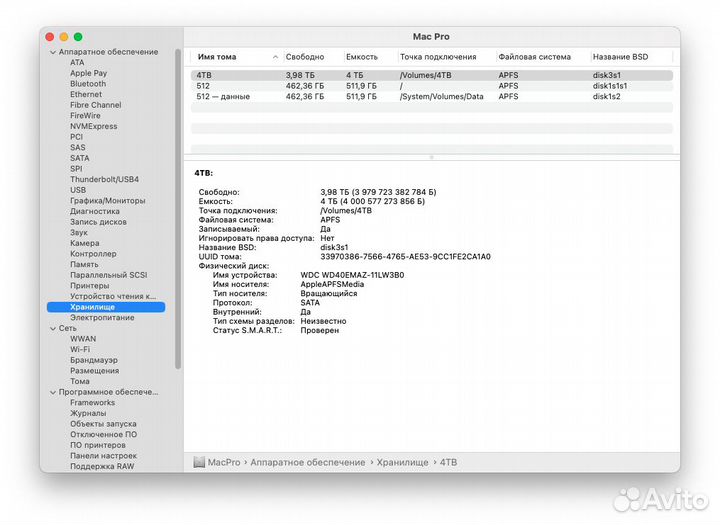Toggle sort arrow on Имя тома column
The width and height of the screenshot is (720, 525).
(275, 57)
